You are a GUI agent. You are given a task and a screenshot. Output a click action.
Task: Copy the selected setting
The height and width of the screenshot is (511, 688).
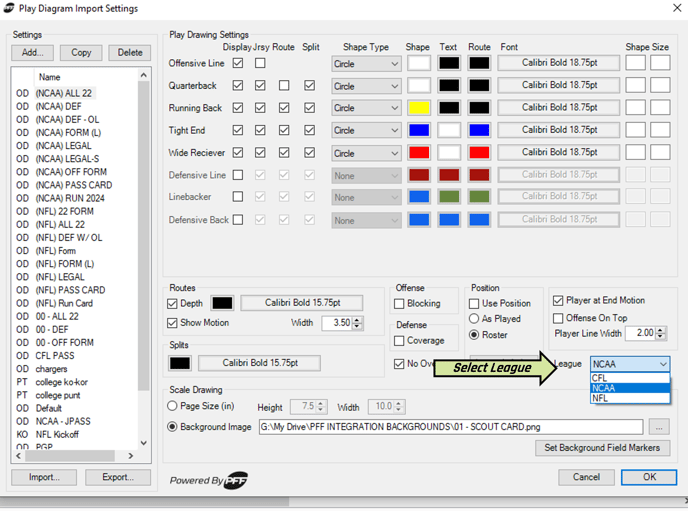[x=81, y=53]
